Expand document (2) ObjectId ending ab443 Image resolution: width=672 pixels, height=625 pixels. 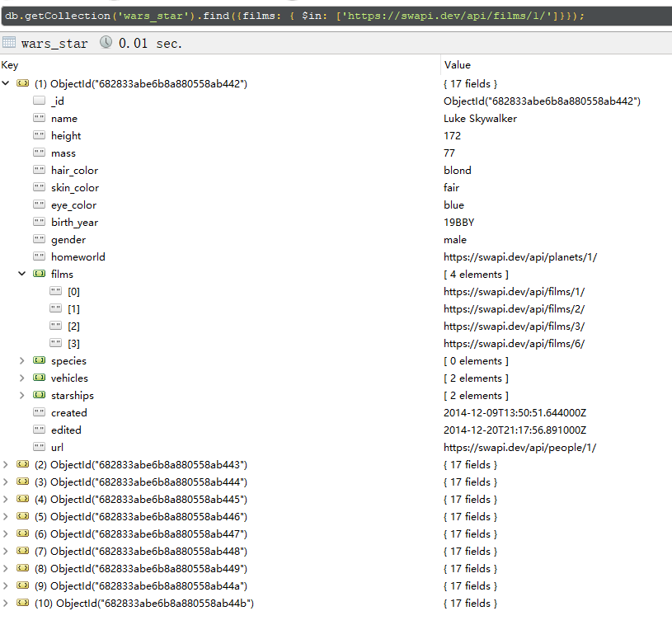click(6, 464)
